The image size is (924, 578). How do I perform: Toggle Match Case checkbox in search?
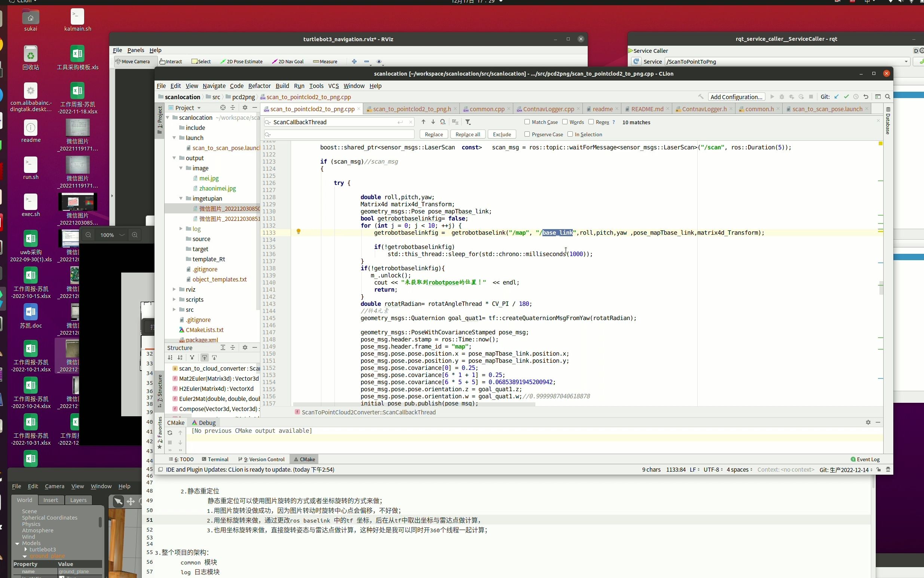point(527,122)
